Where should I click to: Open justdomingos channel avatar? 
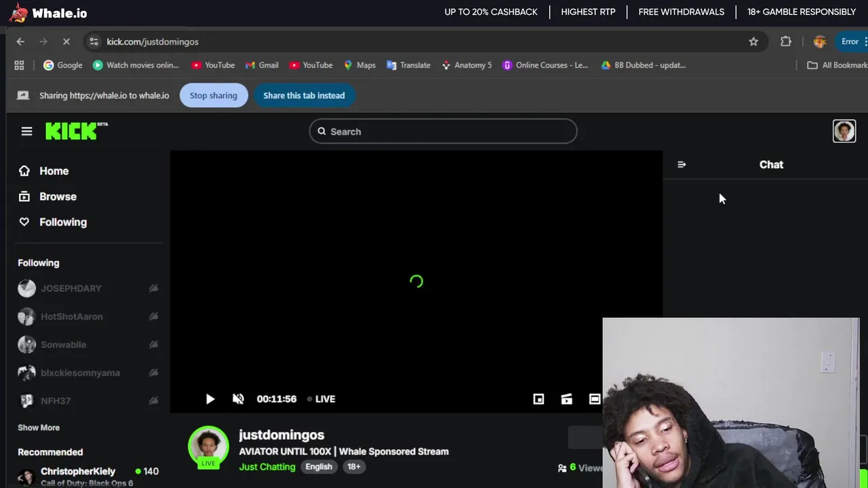(x=208, y=447)
